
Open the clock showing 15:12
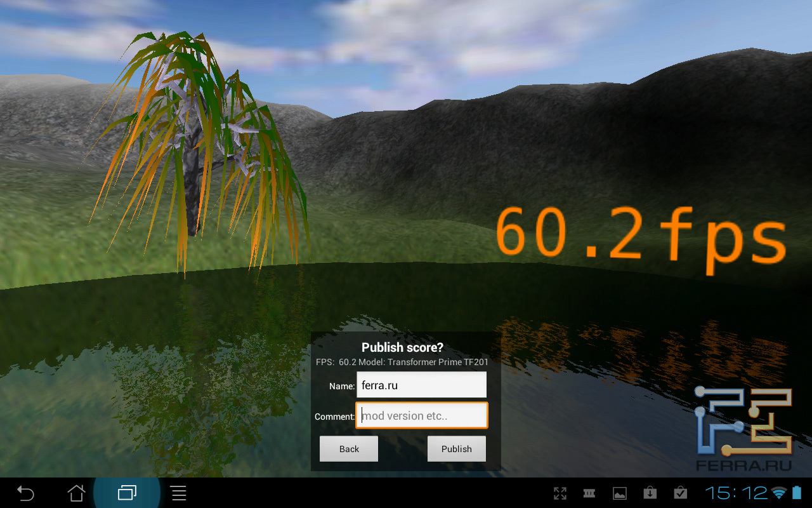point(735,493)
